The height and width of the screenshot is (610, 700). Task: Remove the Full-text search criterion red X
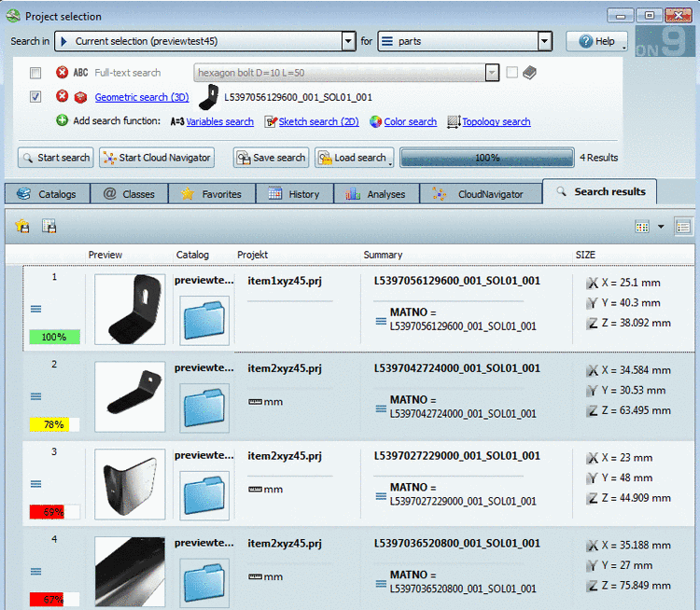[x=62, y=73]
